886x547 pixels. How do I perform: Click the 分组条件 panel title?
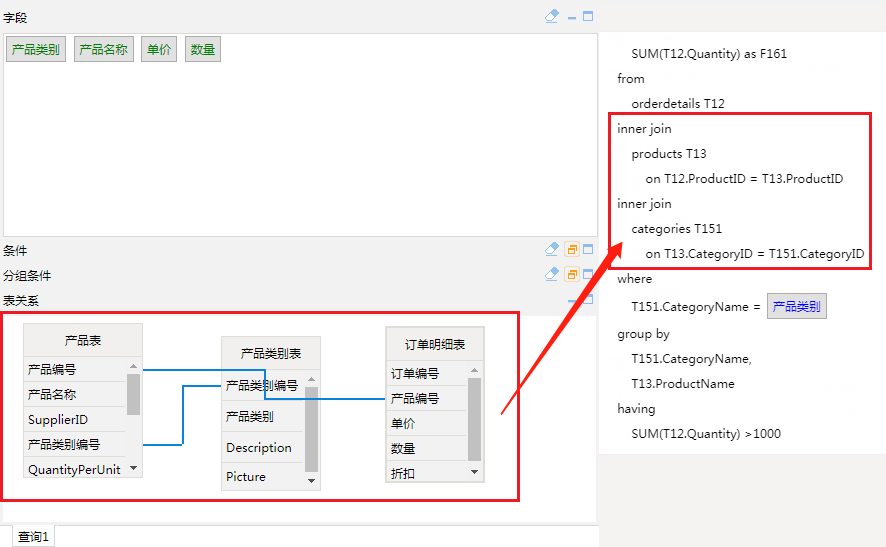pos(27,276)
